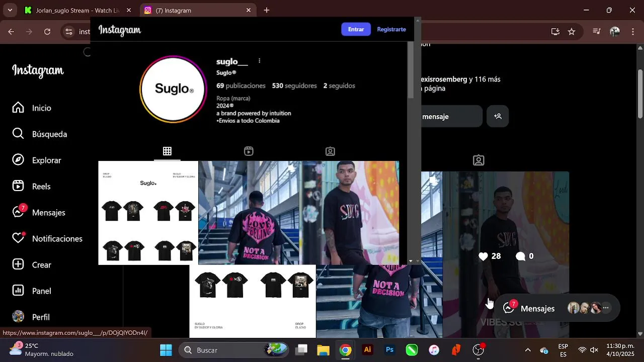
Task: Switch to the (7) Instagram tab
Action: click(197, 10)
